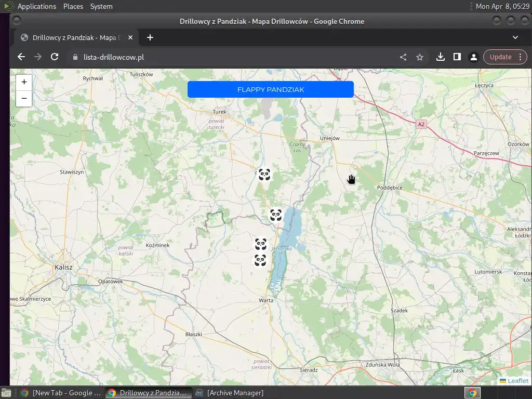Click the A2 motorway shield on map
Screen dimensions: 532x399
point(421,124)
